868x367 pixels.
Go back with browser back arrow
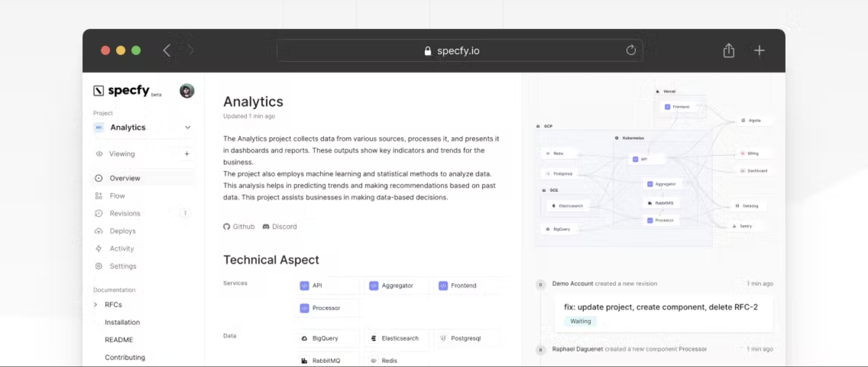(x=167, y=50)
